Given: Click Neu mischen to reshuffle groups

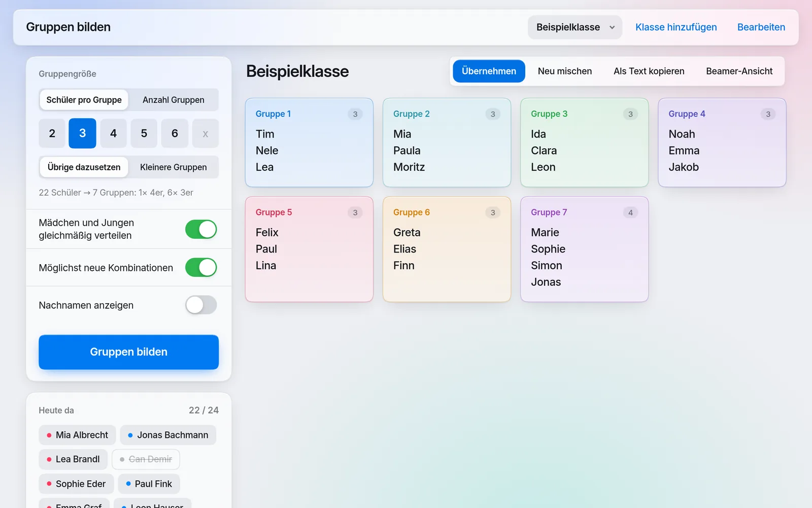Looking at the screenshot, I should tap(564, 71).
